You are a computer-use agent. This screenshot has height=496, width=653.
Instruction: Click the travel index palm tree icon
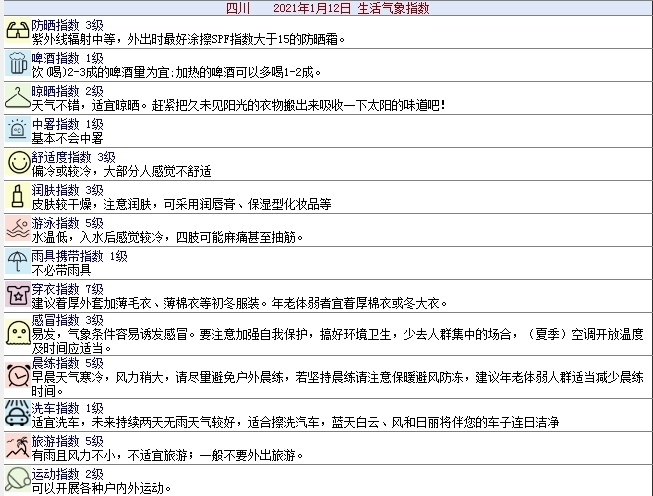[16, 447]
